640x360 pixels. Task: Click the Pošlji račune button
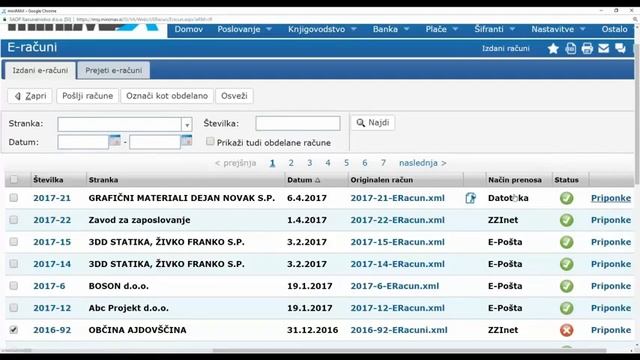point(87,96)
